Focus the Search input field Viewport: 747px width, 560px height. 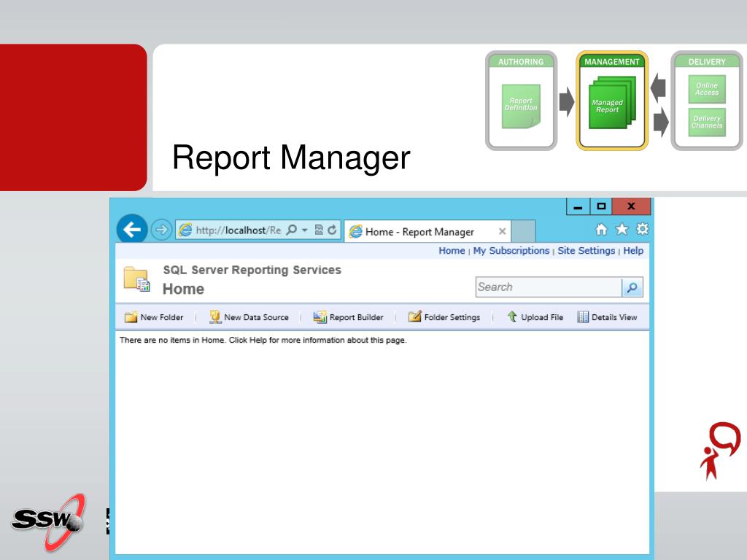pyautogui.click(x=549, y=287)
